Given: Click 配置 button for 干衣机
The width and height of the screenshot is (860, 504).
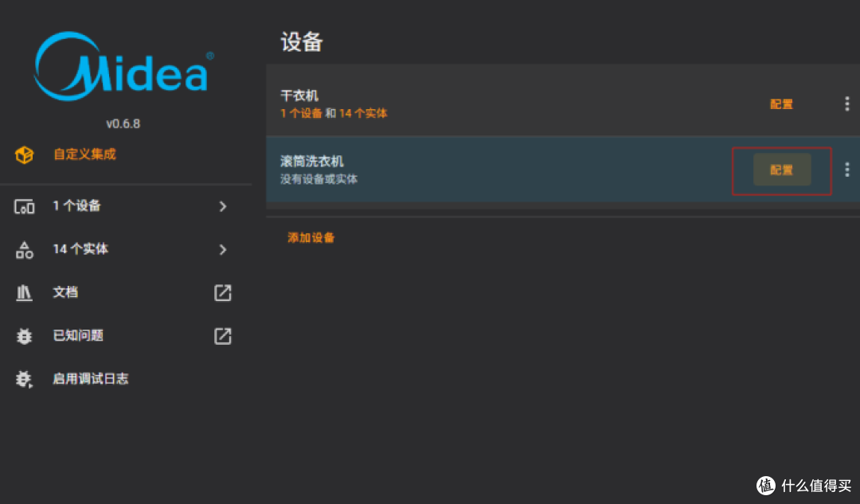Looking at the screenshot, I should pos(781,104).
